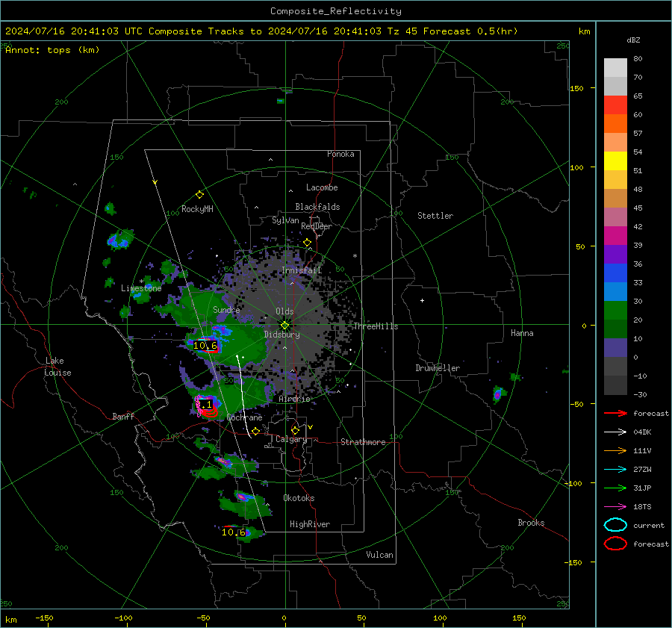Pick the red swatch between 65 and 60 dBZ
672x628 pixels.
coord(615,105)
